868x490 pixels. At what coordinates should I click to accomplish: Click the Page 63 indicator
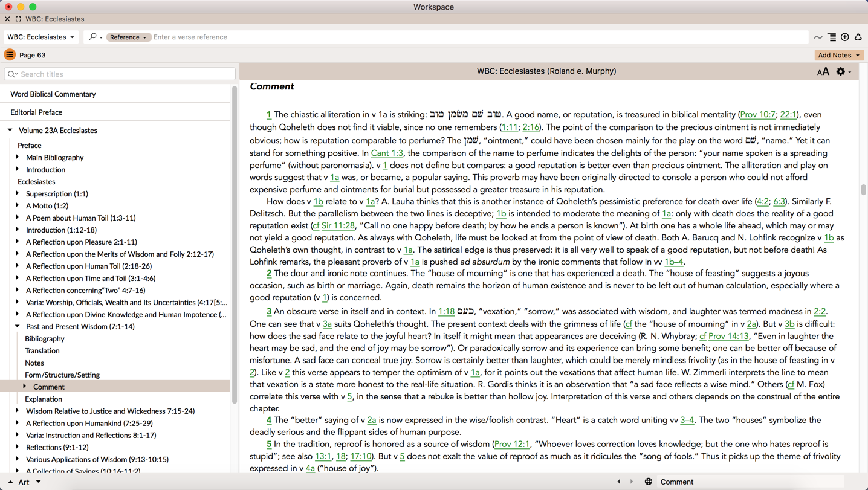click(x=33, y=55)
